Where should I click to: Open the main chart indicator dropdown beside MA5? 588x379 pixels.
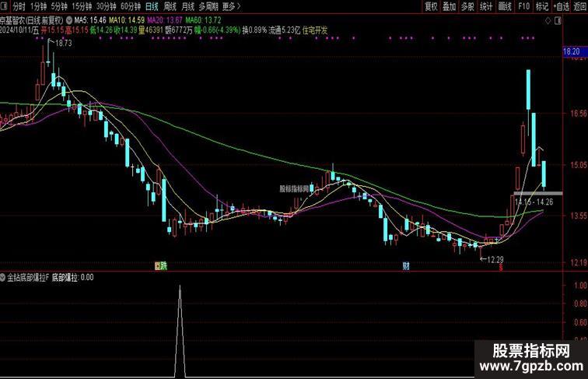tap(69, 20)
